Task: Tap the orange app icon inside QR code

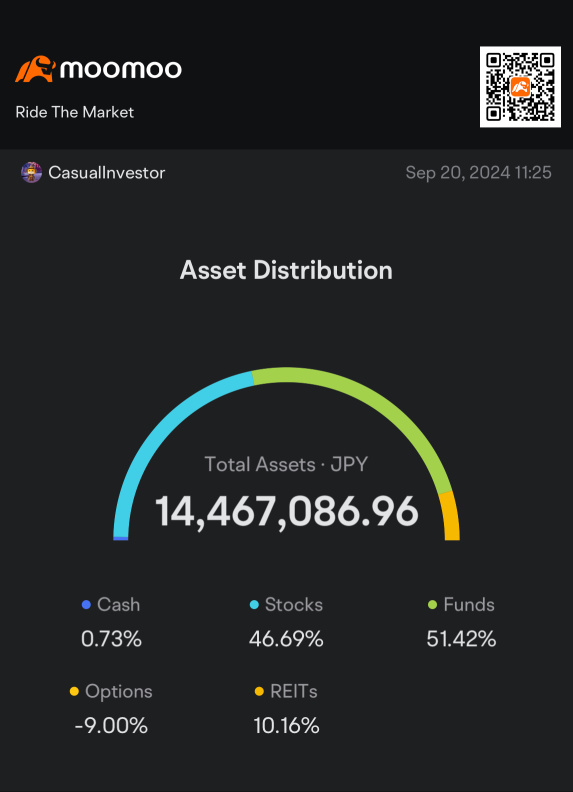Action: coord(520,87)
